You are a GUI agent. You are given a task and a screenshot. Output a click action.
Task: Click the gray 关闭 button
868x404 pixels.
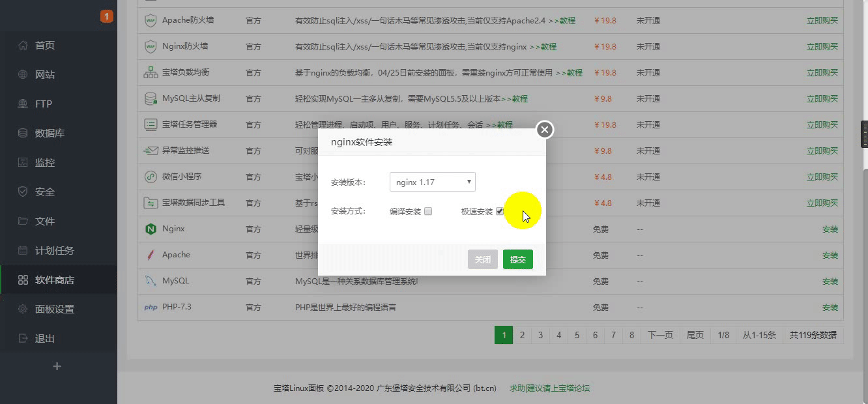483,259
